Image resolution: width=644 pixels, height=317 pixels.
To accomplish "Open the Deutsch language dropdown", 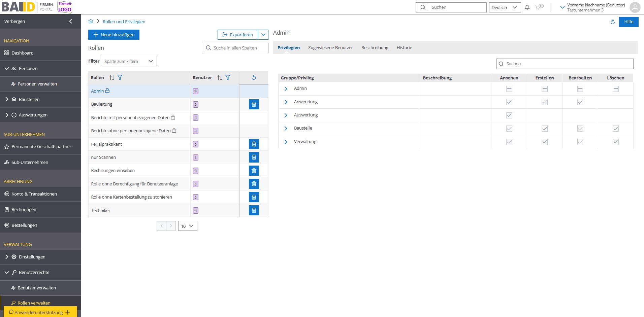I will (505, 7).
